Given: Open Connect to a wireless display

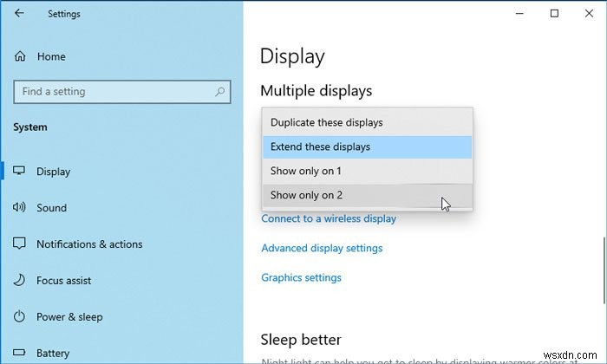Looking at the screenshot, I should 329,218.
